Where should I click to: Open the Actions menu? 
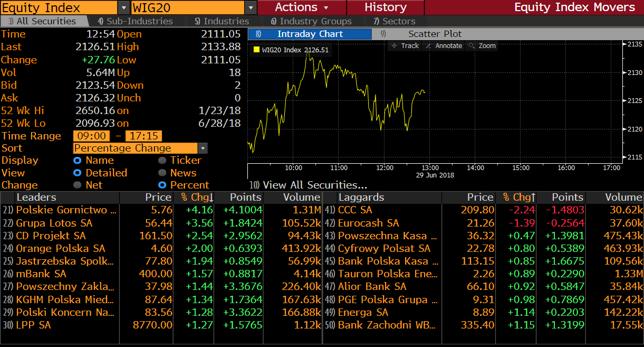click(x=301, y=7)
